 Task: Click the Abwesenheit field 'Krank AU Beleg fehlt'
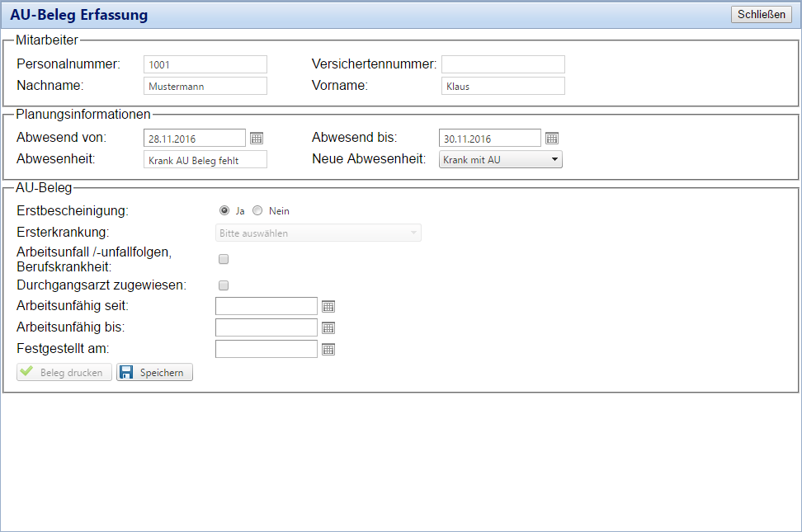point(205,160)
